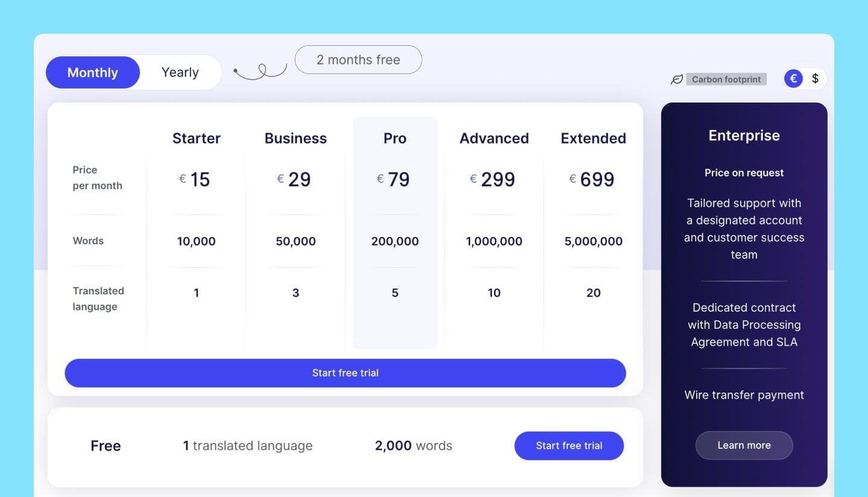
Task: Click the Tailored support description text
Action: click(x=744, y=229)
